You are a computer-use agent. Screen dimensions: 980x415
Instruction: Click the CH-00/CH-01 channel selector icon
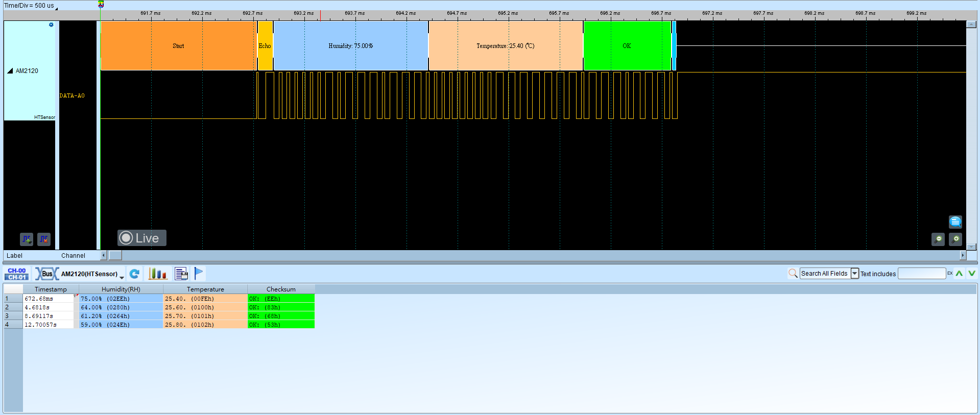17,274
